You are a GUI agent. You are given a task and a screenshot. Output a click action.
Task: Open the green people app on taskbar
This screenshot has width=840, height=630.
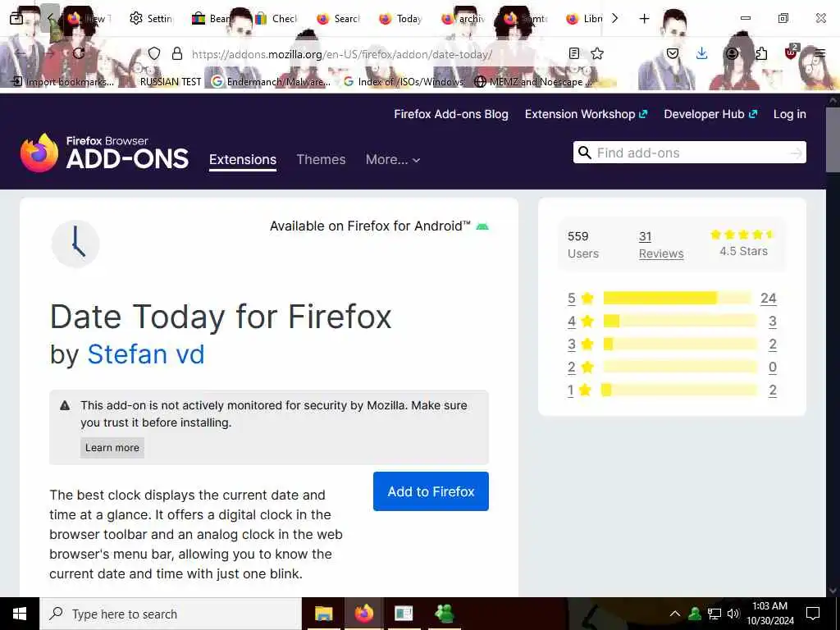(x=445, y=614)
